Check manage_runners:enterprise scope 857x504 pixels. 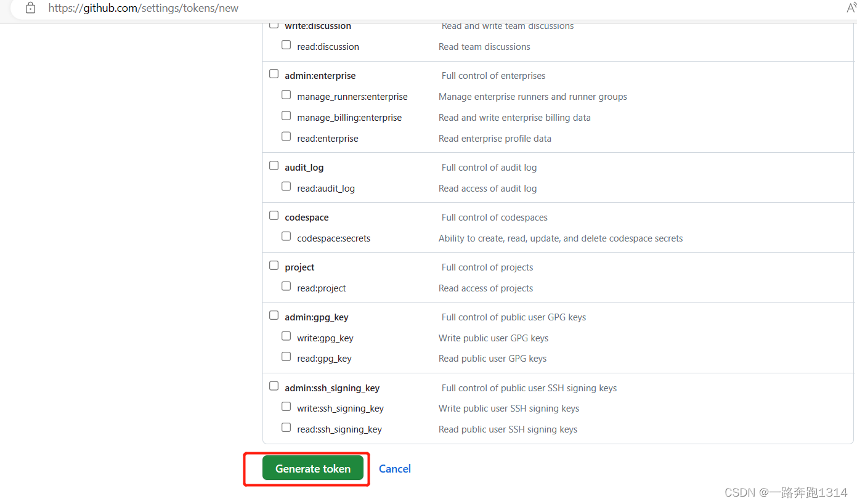pos(286,94)
